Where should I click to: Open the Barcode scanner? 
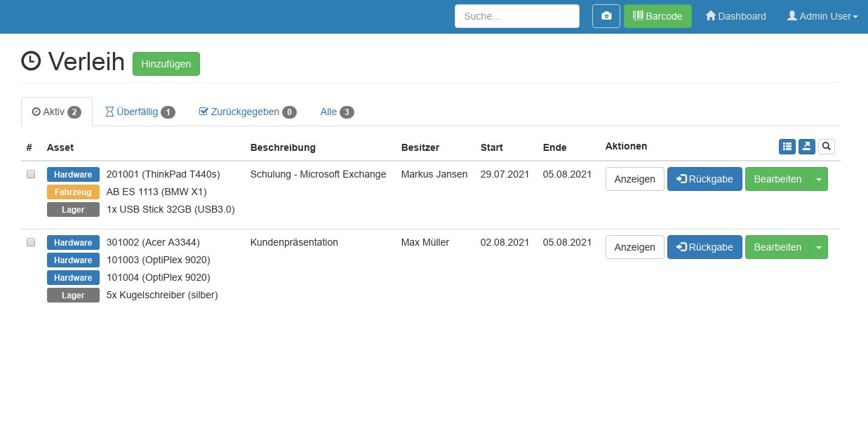pyautogui.click(x=657, y=15)
